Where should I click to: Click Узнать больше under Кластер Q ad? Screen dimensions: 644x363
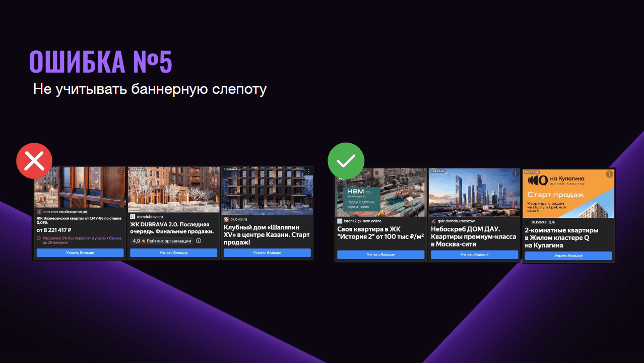[x=568, y=256]
